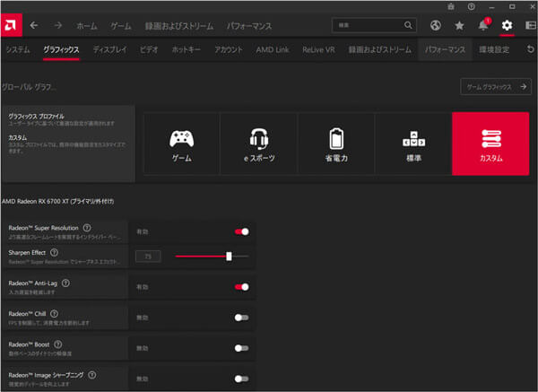Image resolution: width=538 pixels, height=392 pixels.
Task: Switch to the AMD Link tab
Action: [273, 49]
